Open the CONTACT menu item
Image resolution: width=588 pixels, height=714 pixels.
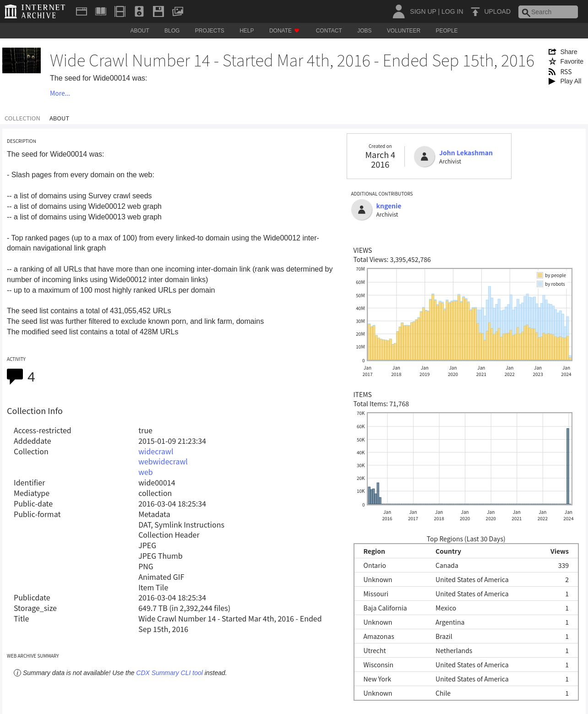coord(329,31)
